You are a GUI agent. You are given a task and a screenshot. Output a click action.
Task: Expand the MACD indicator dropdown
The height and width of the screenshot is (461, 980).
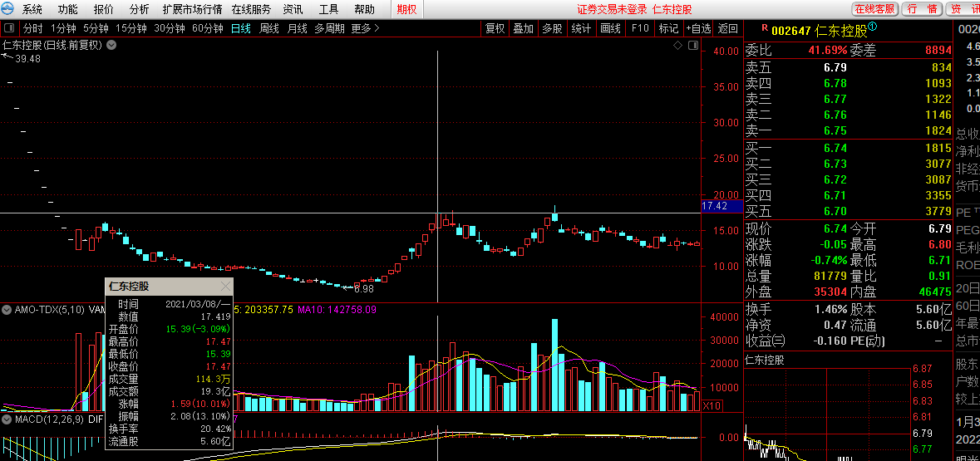pos(7,419)
